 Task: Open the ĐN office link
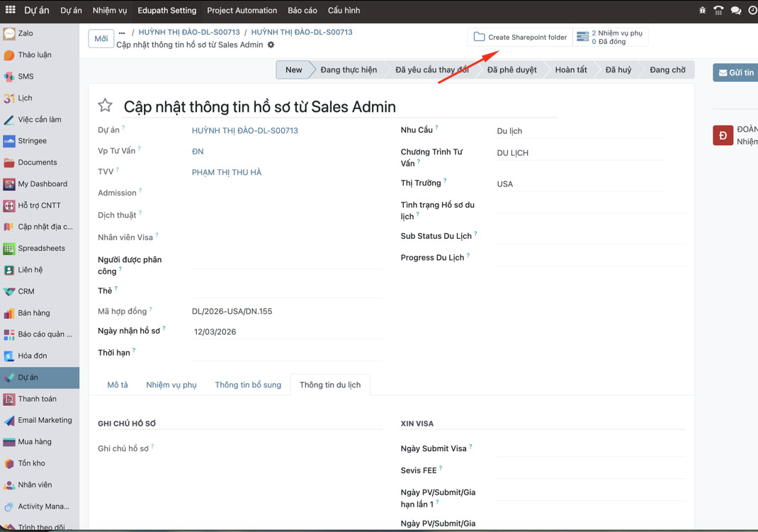[x=198, y=152]
